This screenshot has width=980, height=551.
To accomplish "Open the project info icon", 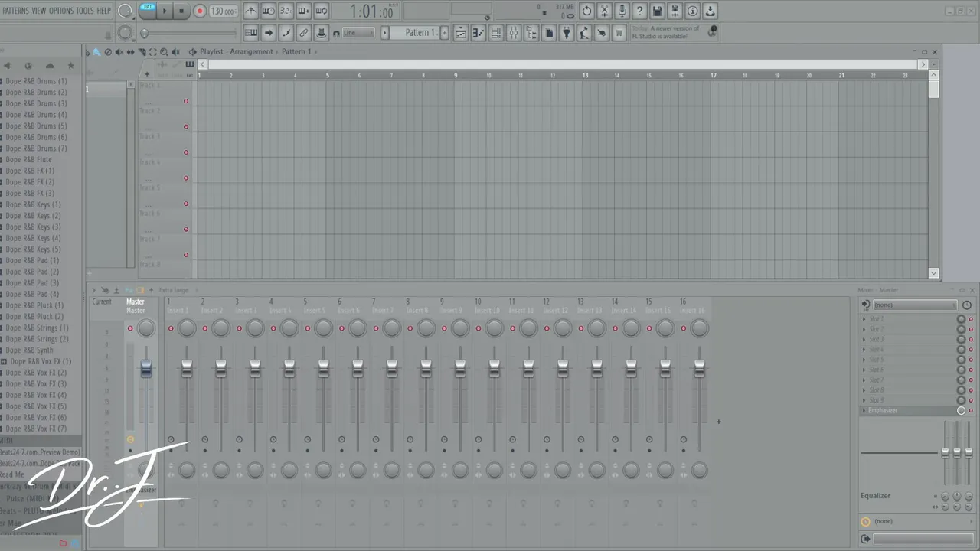I will coord(692,11).
